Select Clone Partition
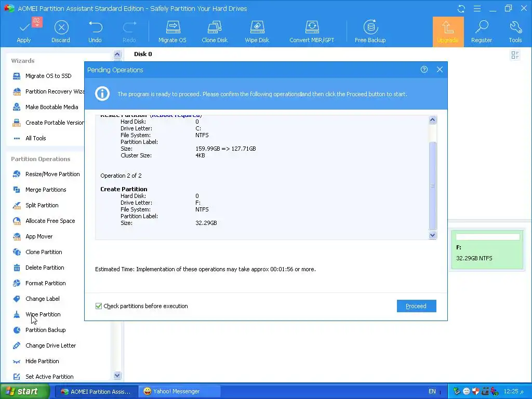The width and height of the screenshot is (532, 399). point(37,252)
